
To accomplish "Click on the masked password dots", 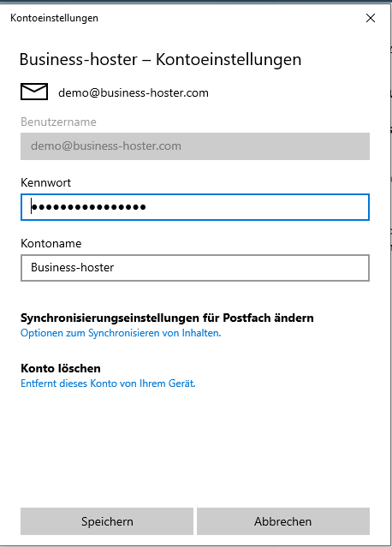I will 88,207.
